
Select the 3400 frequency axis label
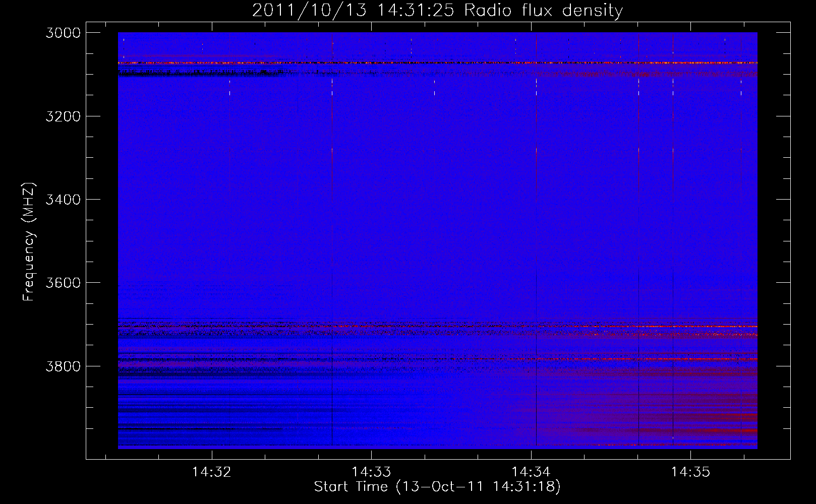(63, 200)
